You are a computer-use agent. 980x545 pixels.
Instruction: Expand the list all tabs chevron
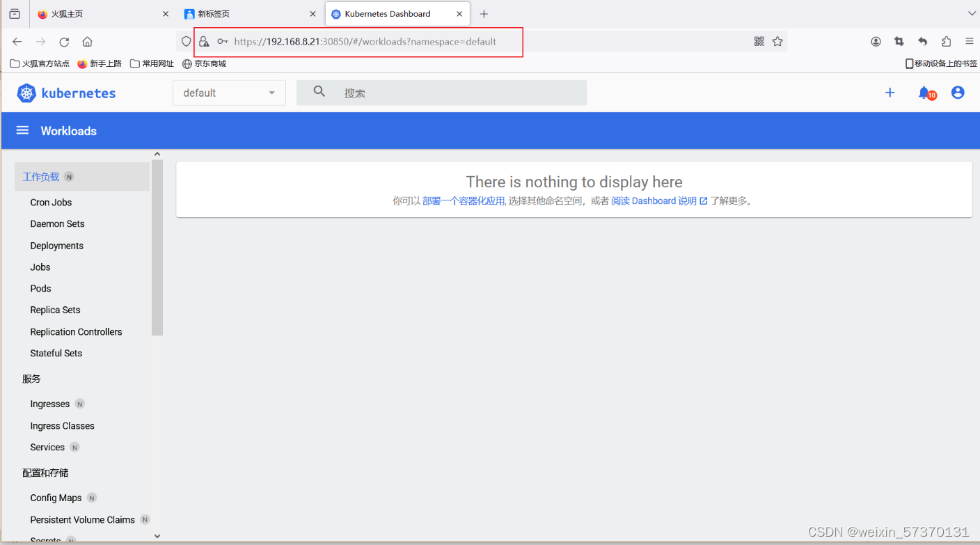pyautogui.click(x=972, y=14)
